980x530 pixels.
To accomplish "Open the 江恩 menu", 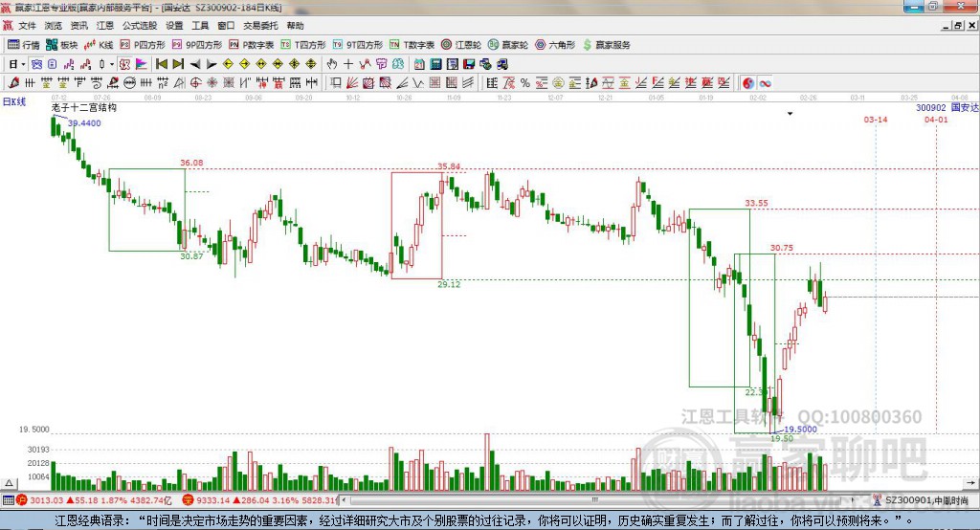I will point(105,26).
